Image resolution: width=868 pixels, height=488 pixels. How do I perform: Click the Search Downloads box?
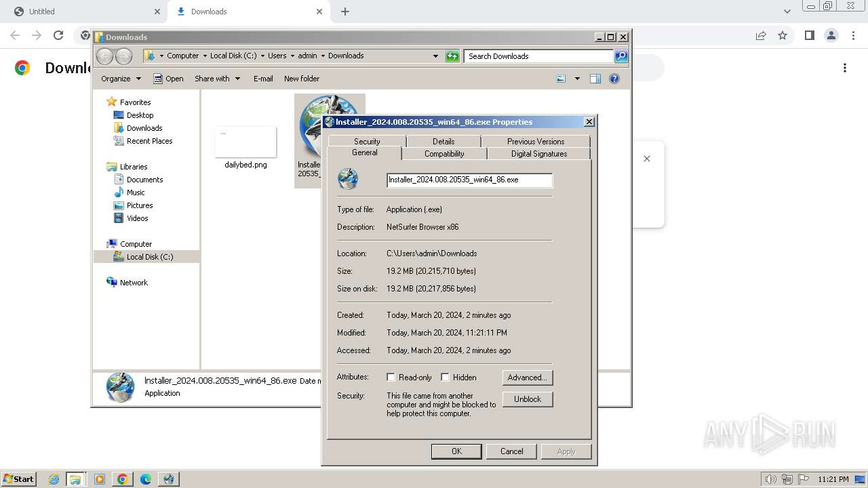(x=540, y=56)
